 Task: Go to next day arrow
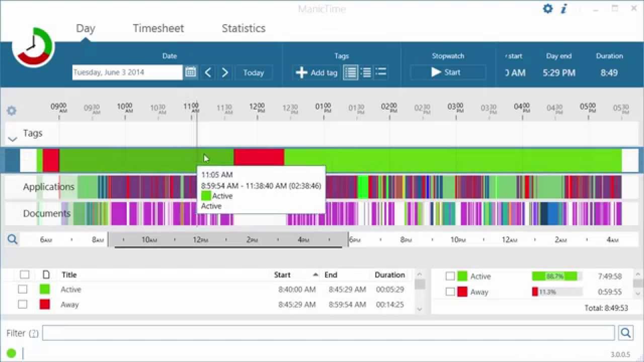225,72
